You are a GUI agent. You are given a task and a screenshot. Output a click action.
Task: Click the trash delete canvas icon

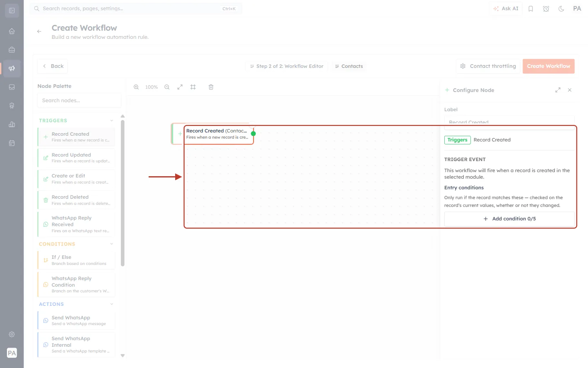pyautogui.click(x=211, y=87)
